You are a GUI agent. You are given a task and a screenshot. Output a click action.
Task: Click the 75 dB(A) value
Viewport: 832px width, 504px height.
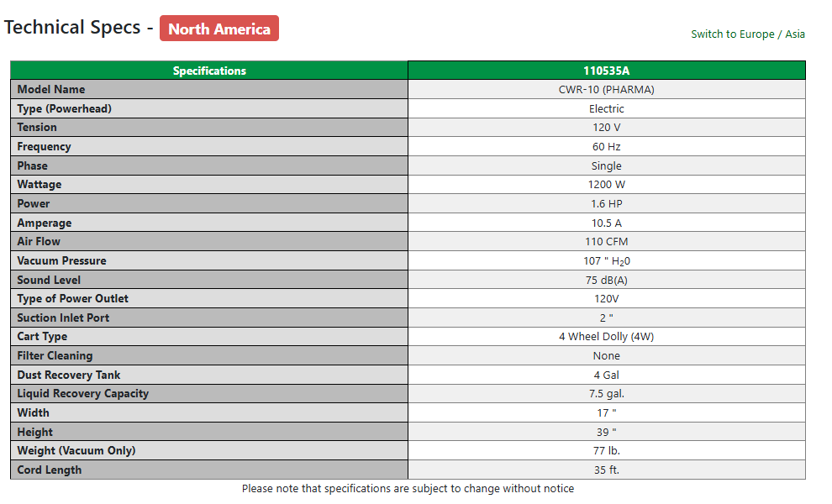click(607, 280)
